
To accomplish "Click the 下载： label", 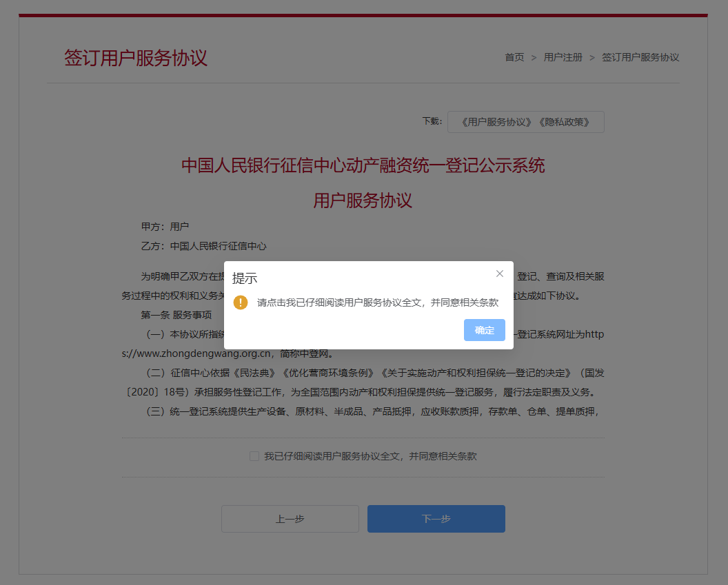I will [432, 121].
